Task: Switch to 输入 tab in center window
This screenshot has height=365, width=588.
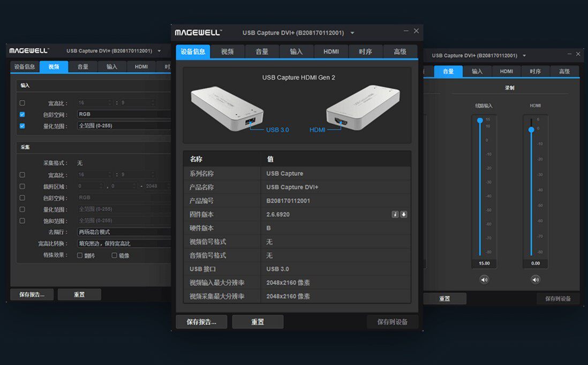Action: 296,52
